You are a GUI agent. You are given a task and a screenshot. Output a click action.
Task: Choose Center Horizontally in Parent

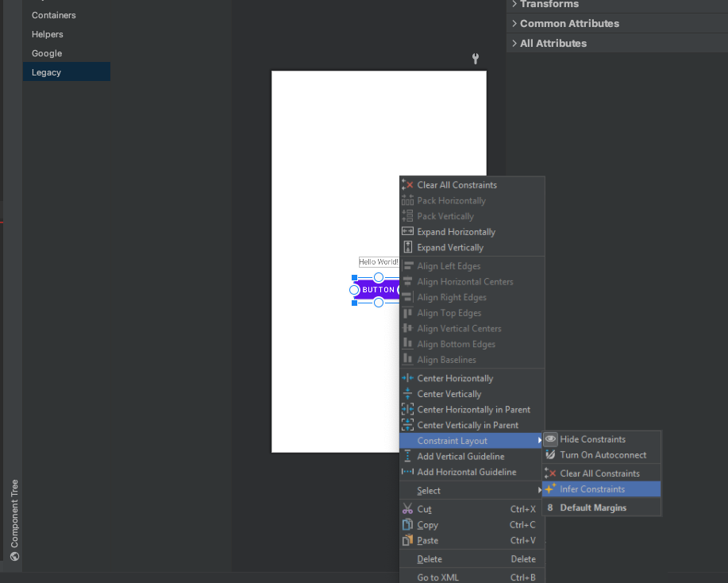coord(472,409)
